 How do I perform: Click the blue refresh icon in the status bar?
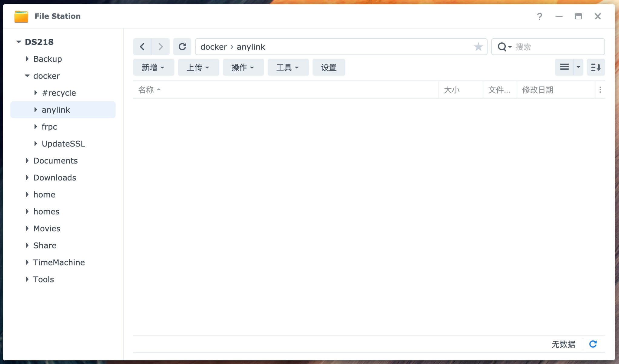tap(593, 344)
